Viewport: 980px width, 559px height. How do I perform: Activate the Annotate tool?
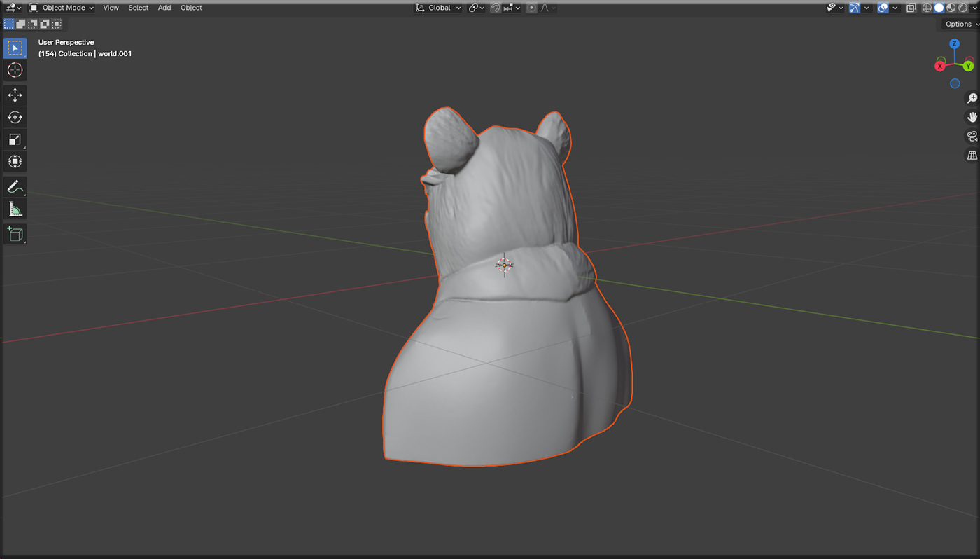(x=15, y=186)
